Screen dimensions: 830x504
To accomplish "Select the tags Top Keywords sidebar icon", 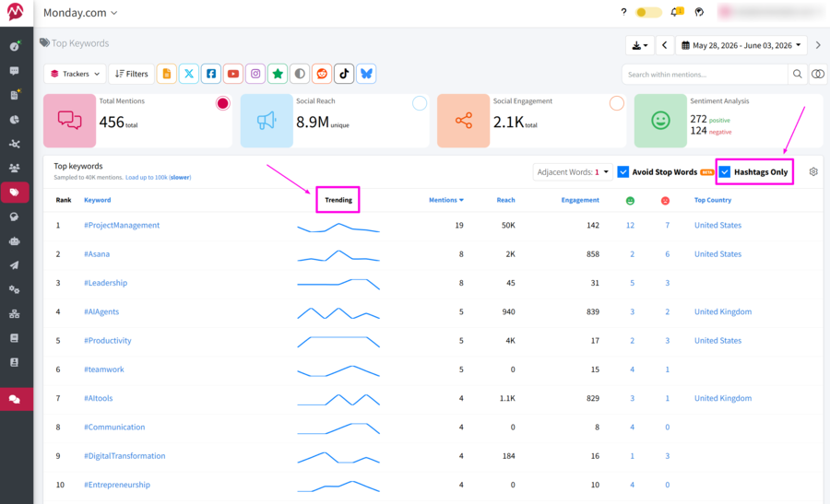I will (15, 193).
